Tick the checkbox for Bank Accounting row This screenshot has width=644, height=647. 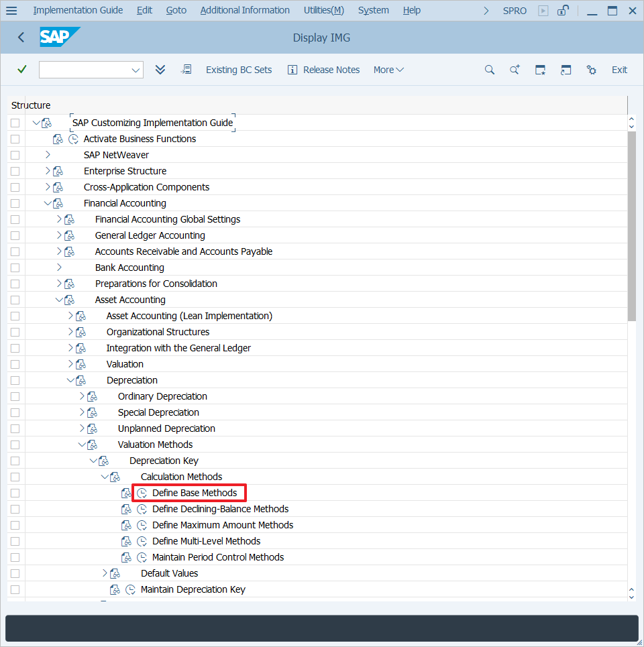click(15, 268)
